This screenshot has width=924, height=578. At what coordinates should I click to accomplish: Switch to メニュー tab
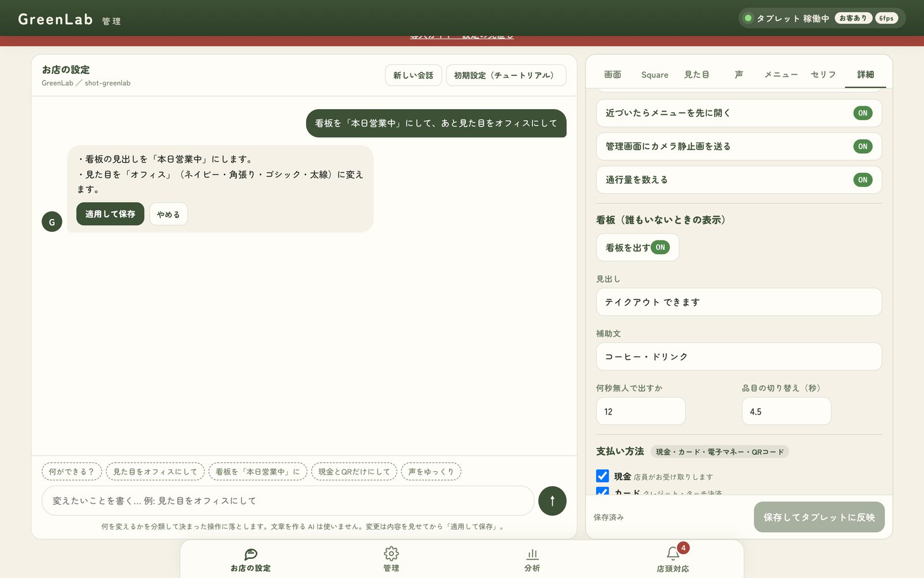coord(781,75)
